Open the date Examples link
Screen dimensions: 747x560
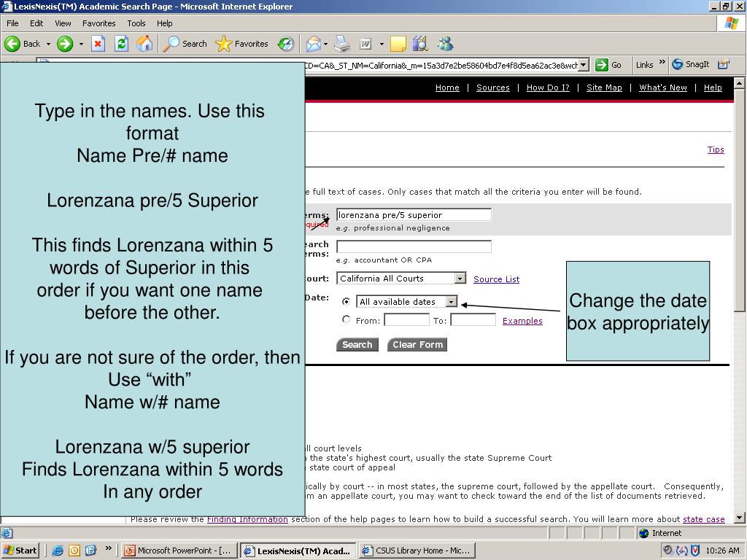522,321
